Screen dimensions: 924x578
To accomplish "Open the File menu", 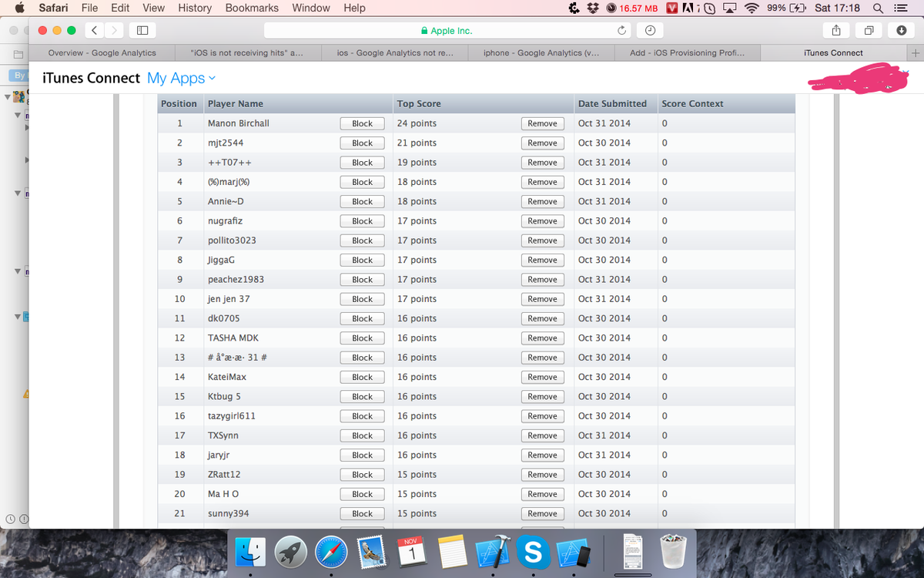I will click(x=89, y=8).
